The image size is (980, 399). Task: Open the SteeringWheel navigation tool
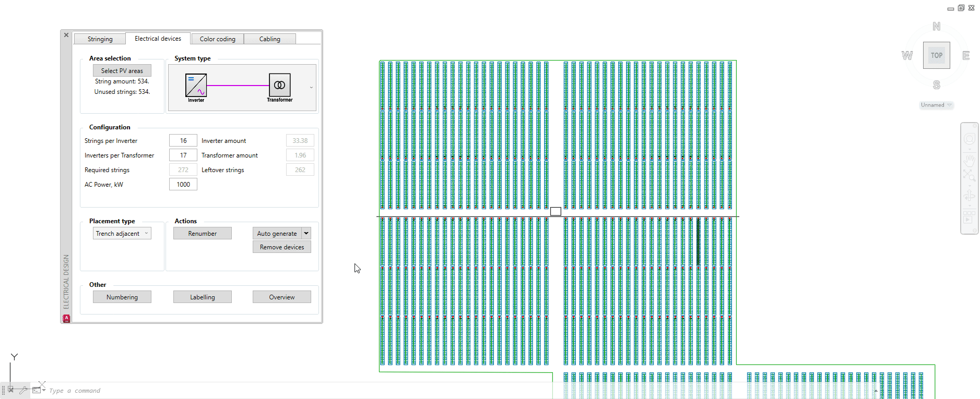click(x=970, y=139)
